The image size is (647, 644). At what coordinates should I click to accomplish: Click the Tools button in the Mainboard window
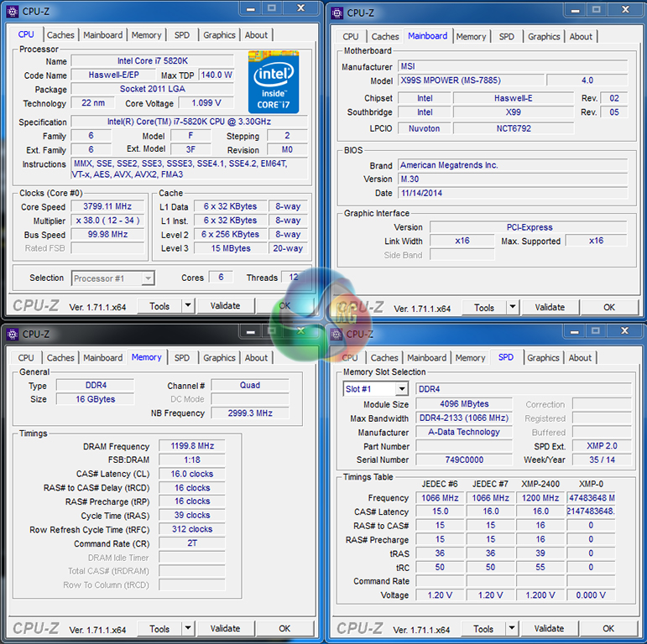(484, 308)
